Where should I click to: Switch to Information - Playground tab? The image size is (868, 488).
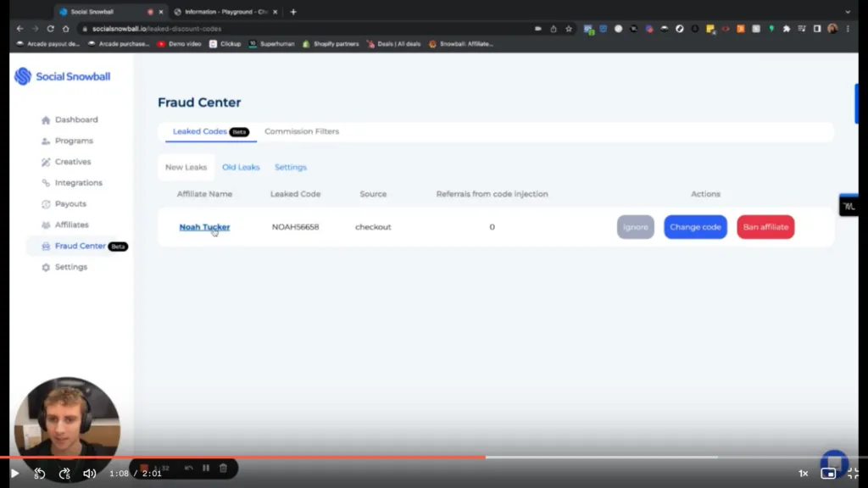pos(225,12)
